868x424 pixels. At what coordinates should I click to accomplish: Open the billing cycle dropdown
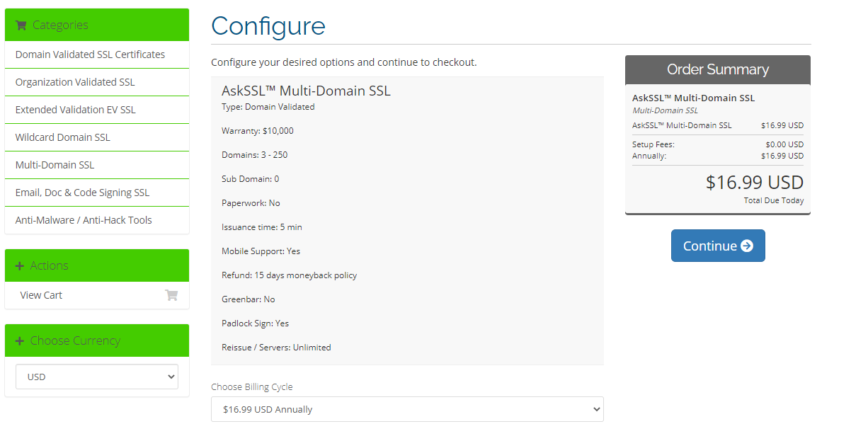(x=406, y=409)
